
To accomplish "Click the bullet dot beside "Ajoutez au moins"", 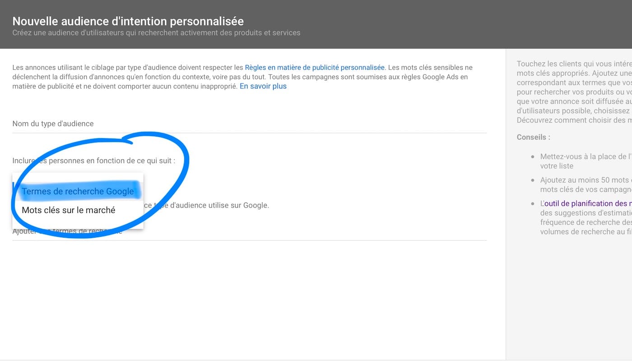I will [x=533, y=180].
